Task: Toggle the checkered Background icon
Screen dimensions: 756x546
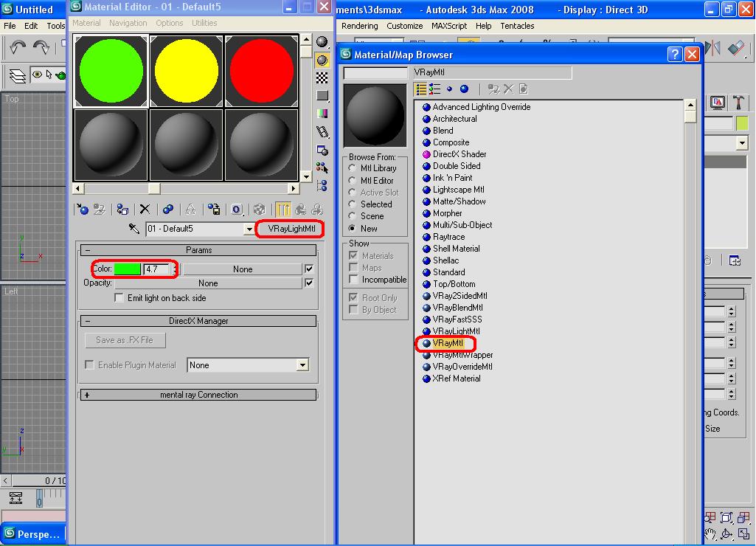Action: click(x=322, y=77)
